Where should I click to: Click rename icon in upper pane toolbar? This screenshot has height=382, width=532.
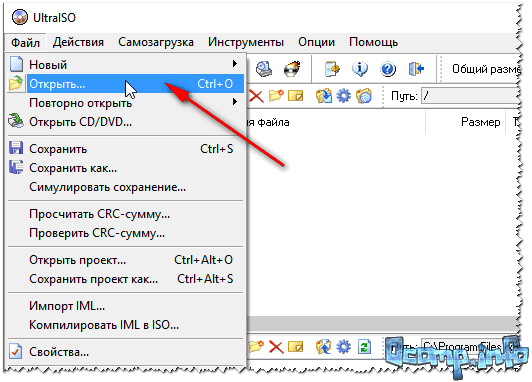coord(296,96)
